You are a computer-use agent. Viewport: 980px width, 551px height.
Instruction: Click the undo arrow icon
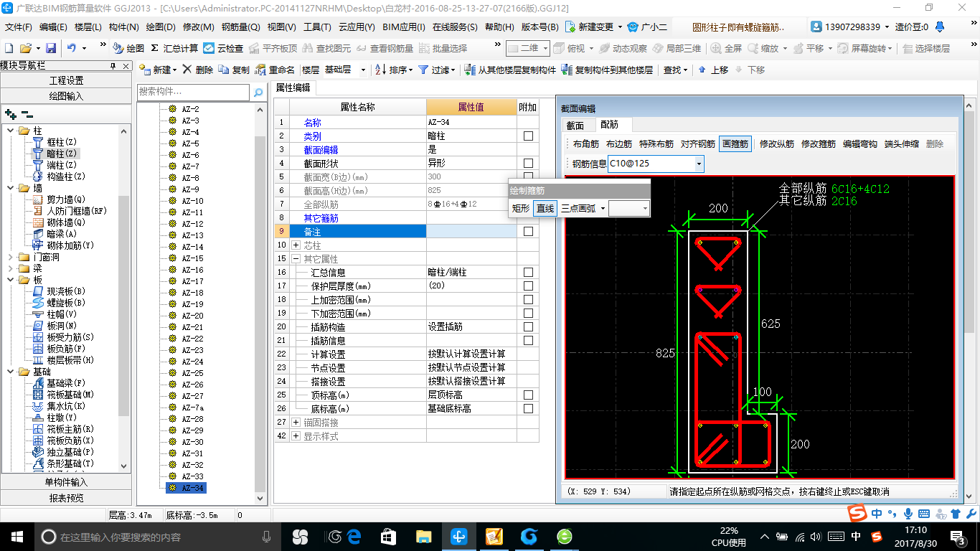click(x=72, y=48)
